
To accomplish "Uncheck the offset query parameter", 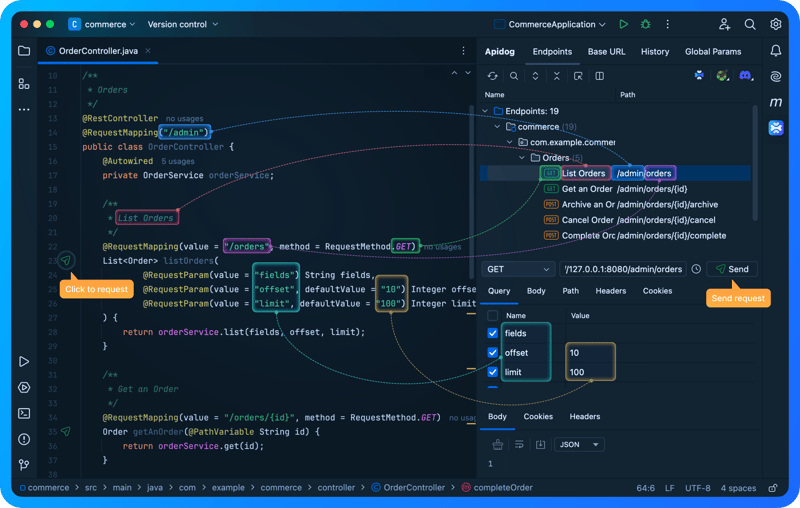I will 492,352.
